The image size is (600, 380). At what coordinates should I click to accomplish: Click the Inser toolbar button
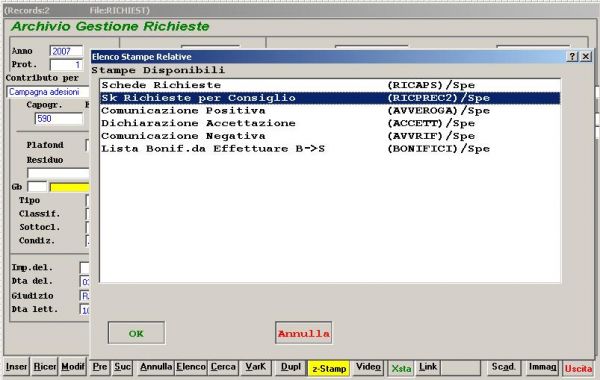[16, 367]
